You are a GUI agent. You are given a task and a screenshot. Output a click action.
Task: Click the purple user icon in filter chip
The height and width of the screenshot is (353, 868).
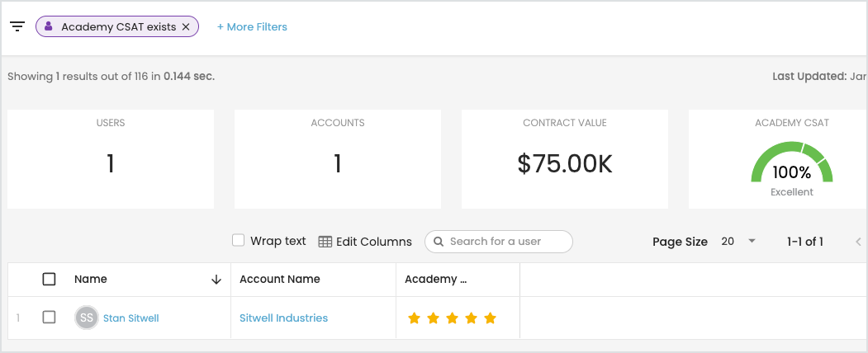[x=49, y=26]
